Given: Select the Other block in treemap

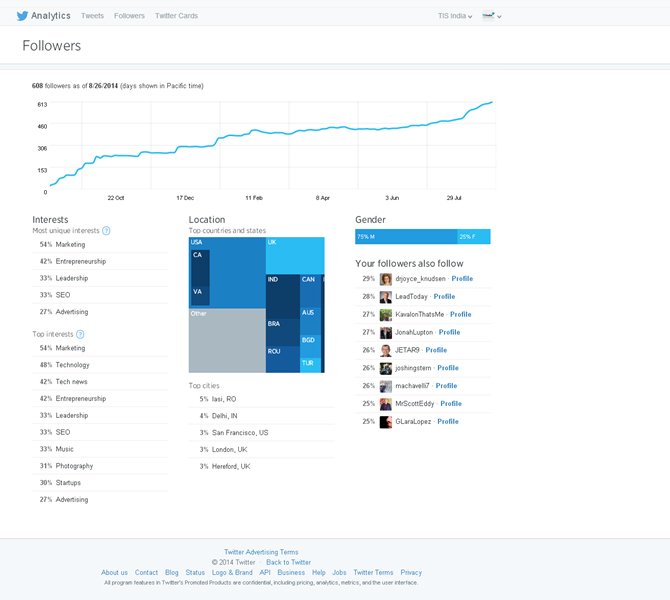Looking at the screenshot, I should tap(227, 341).
